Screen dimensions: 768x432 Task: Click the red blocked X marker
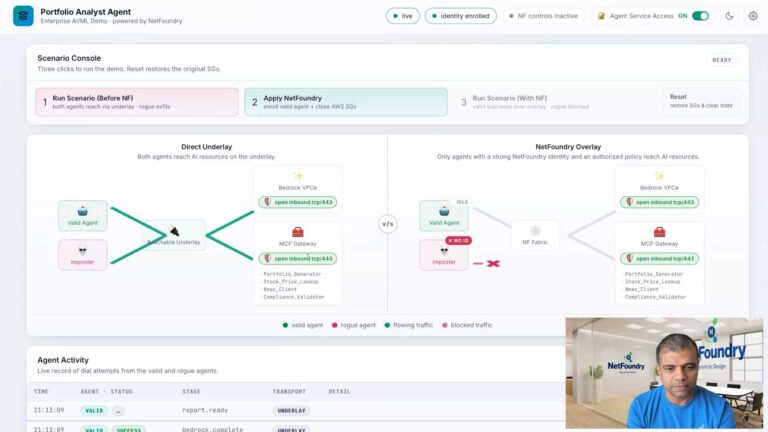click(x=493, y=264)
